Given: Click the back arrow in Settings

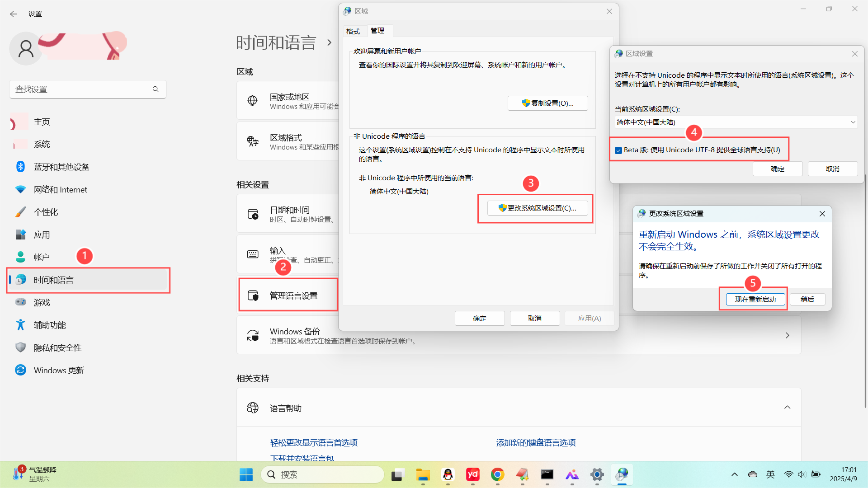Looking at the screenshot, I should 14,14.
